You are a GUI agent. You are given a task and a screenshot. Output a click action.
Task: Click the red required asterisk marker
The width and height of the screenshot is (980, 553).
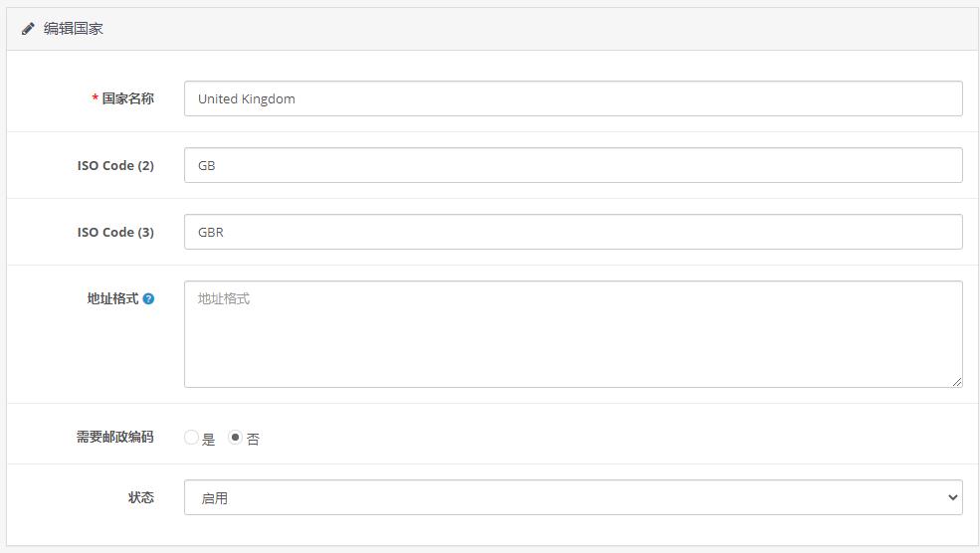click(x=96, y=98)
